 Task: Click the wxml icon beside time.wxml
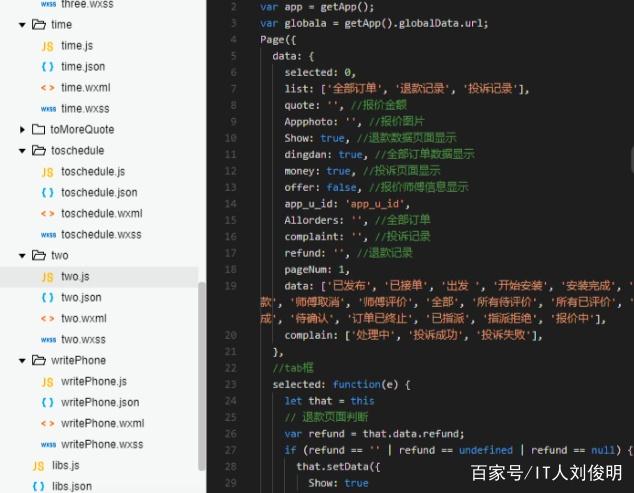[47, 88]
